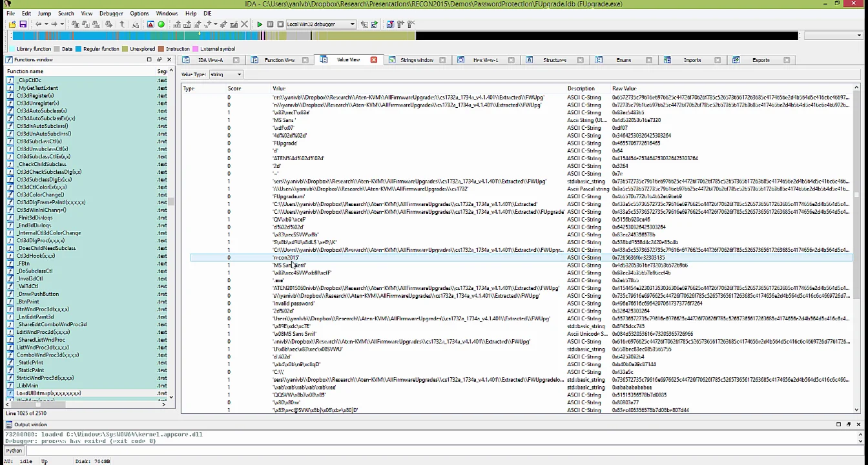Close the Value View tab
The width and height of the screenshot is (868, 465).
point(373,60)
